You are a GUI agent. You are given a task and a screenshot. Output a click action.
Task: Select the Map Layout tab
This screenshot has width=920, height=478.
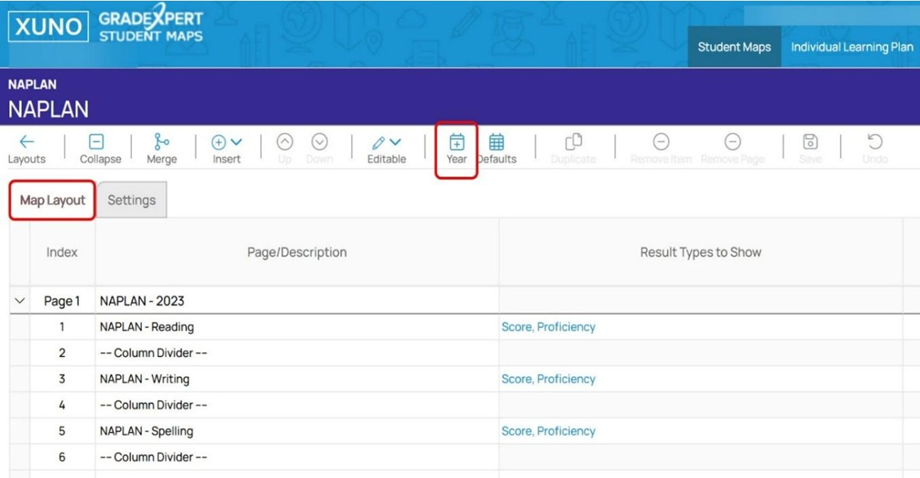point(53,200)
